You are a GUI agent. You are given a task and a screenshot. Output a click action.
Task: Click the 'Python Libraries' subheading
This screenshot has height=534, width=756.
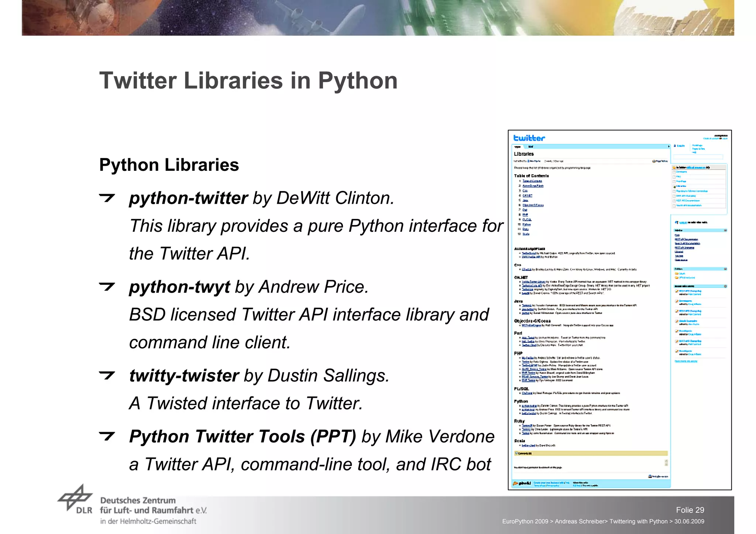point(169,165)
